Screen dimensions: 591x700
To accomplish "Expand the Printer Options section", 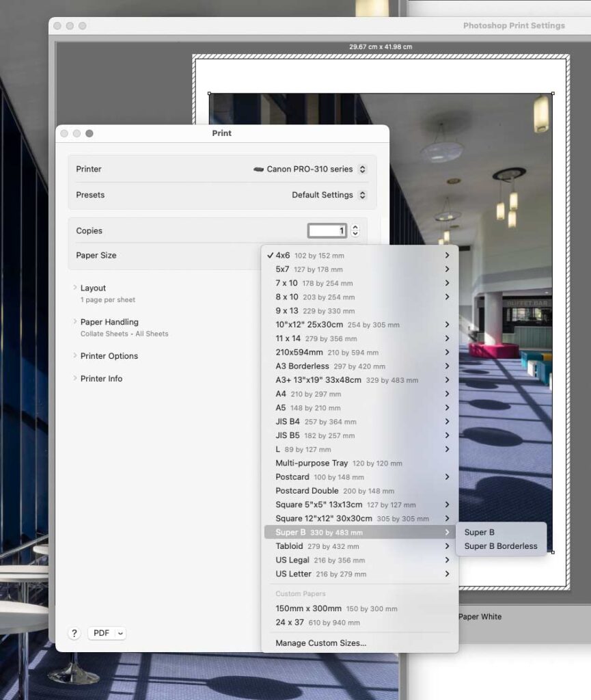I will coord(109,355).
